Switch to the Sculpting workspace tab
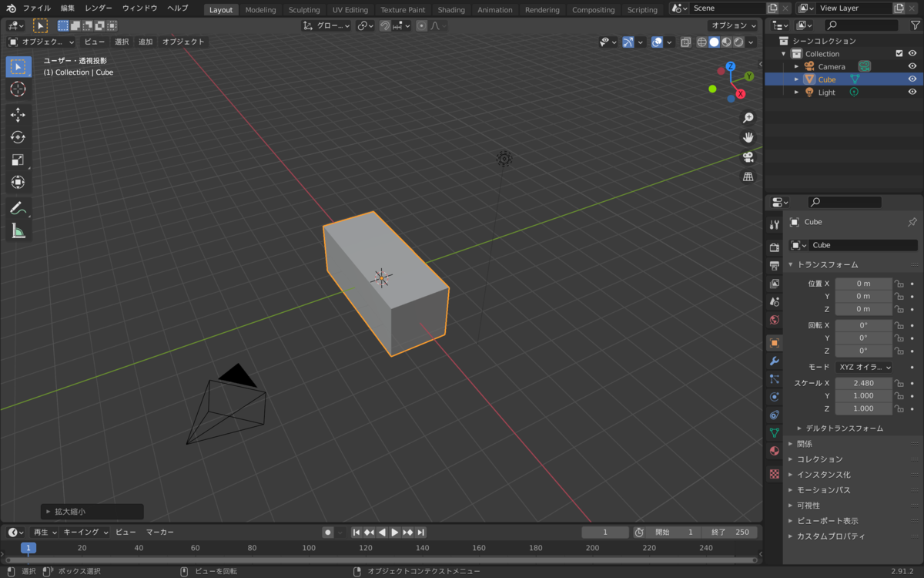 (304, 10)
